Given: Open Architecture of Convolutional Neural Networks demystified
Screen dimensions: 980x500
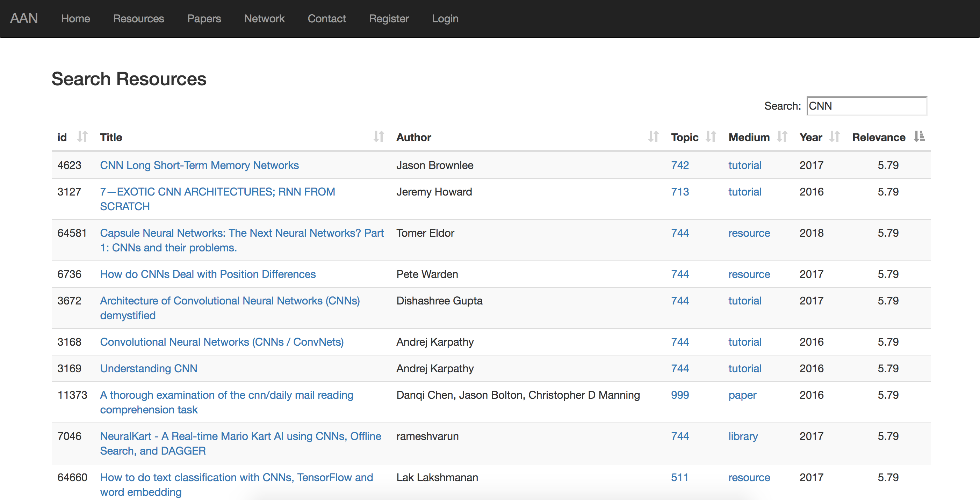Looking at the screenshot, I should (230, 308).
